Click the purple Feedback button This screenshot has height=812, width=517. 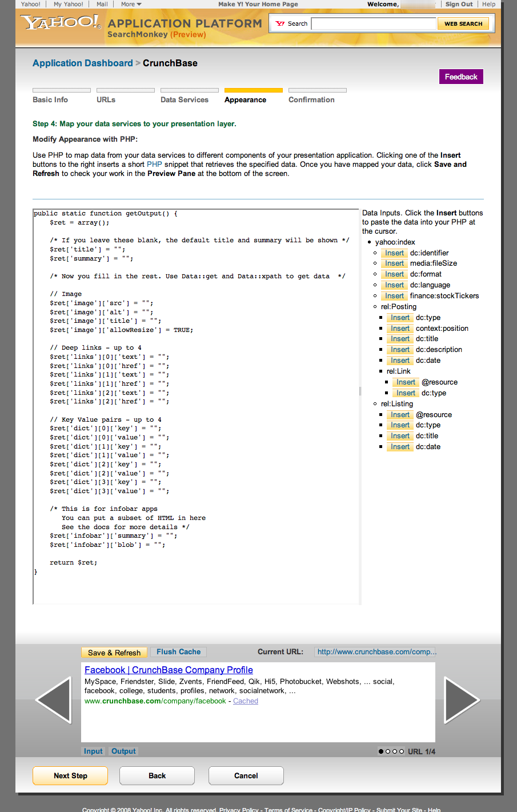click(x=461, y=77)
